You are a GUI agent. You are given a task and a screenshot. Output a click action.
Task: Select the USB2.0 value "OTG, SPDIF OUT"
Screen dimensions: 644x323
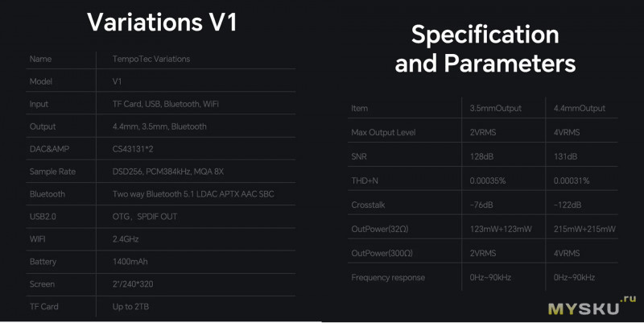click(x=146, y=217)
